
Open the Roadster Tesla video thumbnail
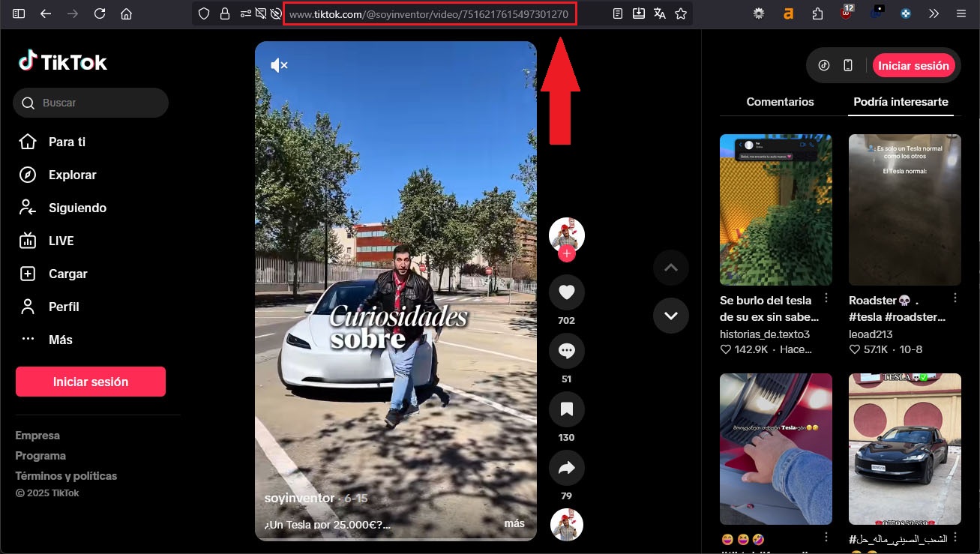[x=904, y=209]
